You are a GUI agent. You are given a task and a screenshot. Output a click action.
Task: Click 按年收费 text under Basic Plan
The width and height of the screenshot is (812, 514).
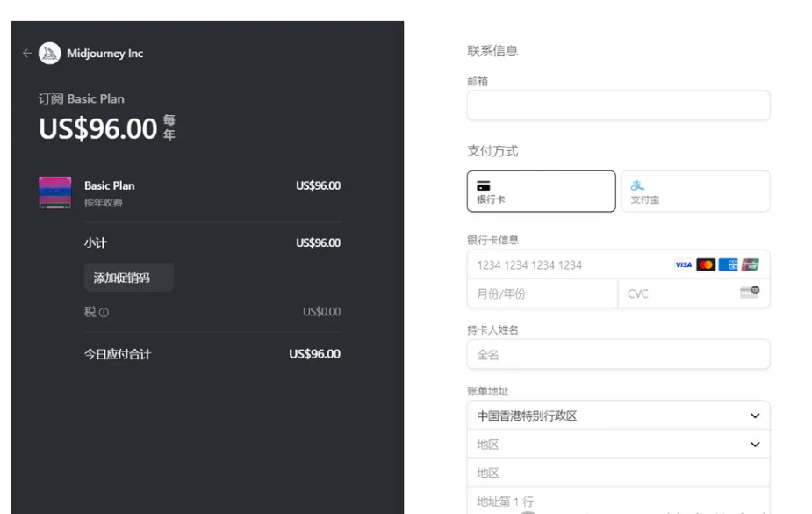(104, 203)
